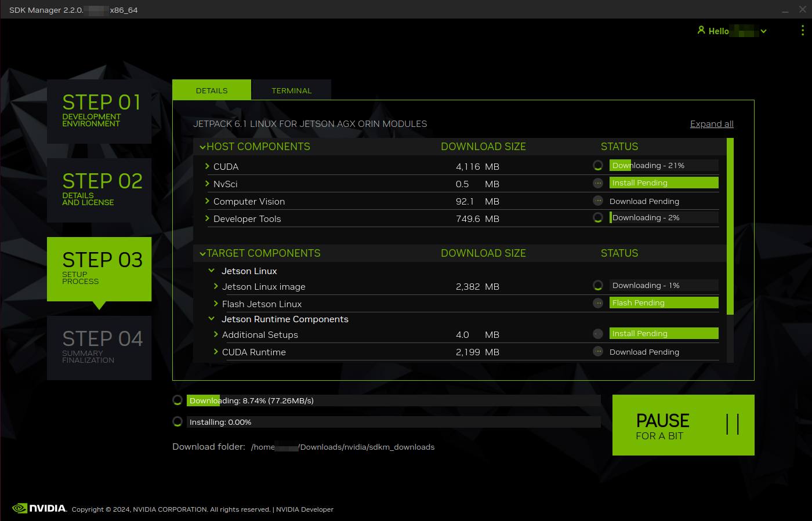Click the Jetson Linux image spinner icon
The image size is (812, 521).
pyautogui.click(x=598, y=285)
